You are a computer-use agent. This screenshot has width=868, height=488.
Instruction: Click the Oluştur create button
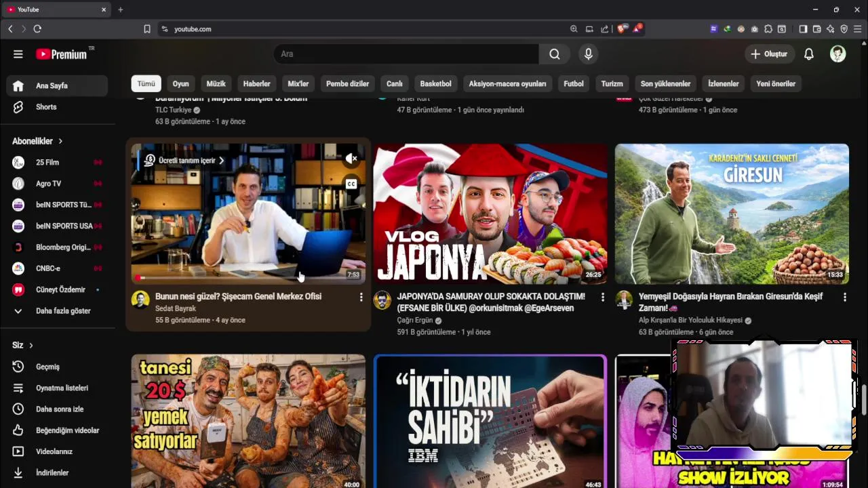tap(769, 54)
